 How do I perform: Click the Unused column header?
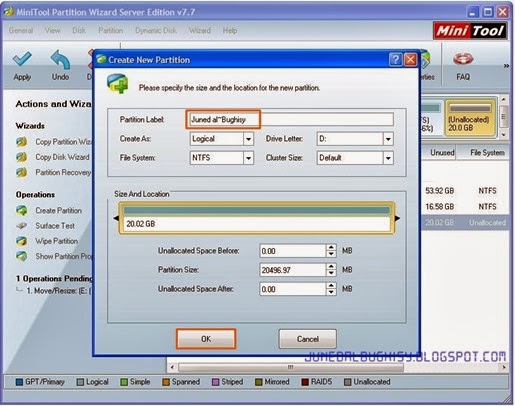[442, 153]
